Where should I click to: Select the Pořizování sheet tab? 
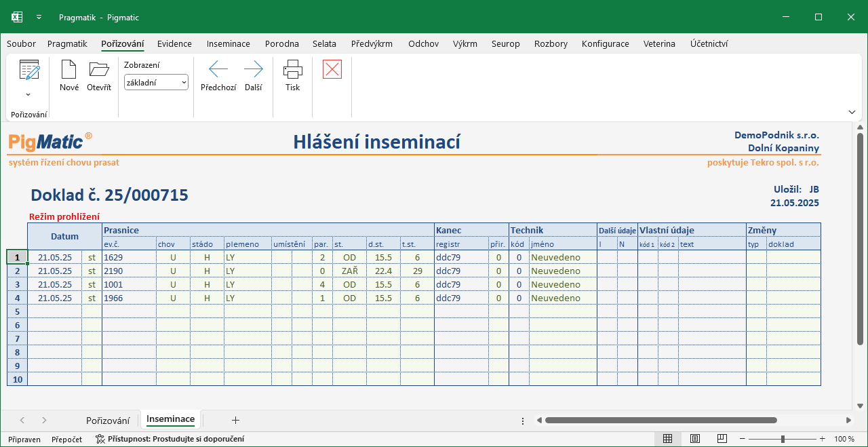pos(107,420)
